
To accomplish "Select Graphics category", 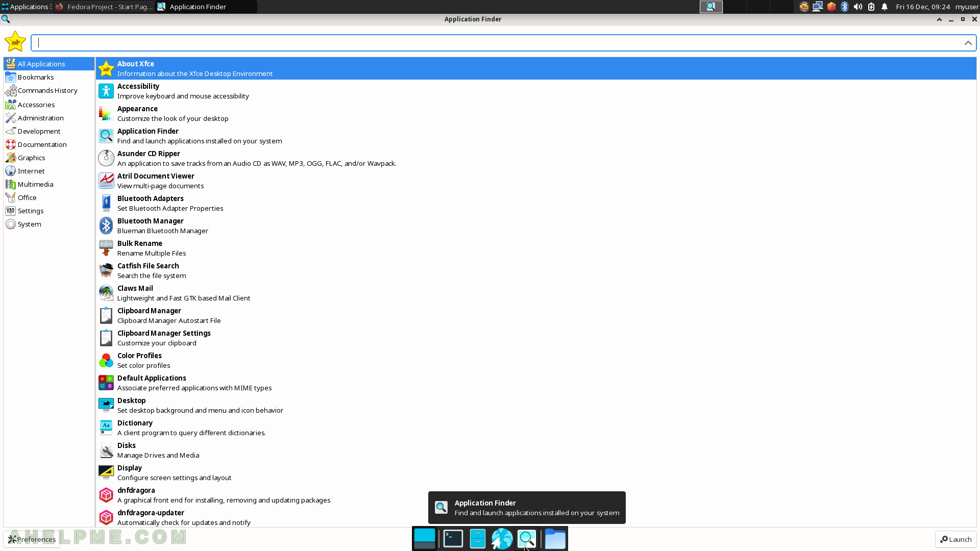I will (49, 158).
